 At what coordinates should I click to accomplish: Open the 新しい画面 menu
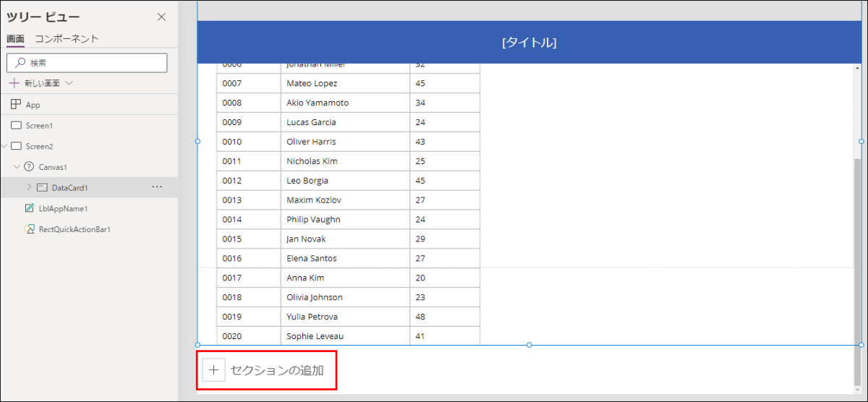(x=69, y=83)
